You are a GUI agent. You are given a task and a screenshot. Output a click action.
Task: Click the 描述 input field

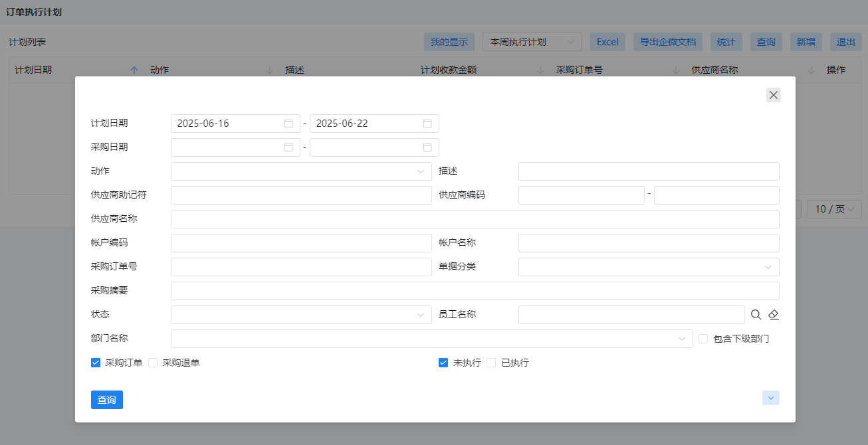click(649, 171)
